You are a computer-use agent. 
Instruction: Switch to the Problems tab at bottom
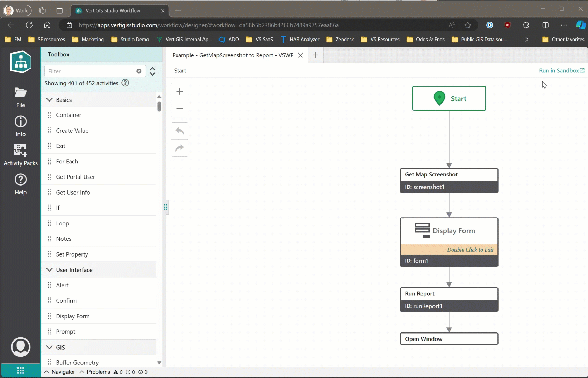(x=98, y=372)
